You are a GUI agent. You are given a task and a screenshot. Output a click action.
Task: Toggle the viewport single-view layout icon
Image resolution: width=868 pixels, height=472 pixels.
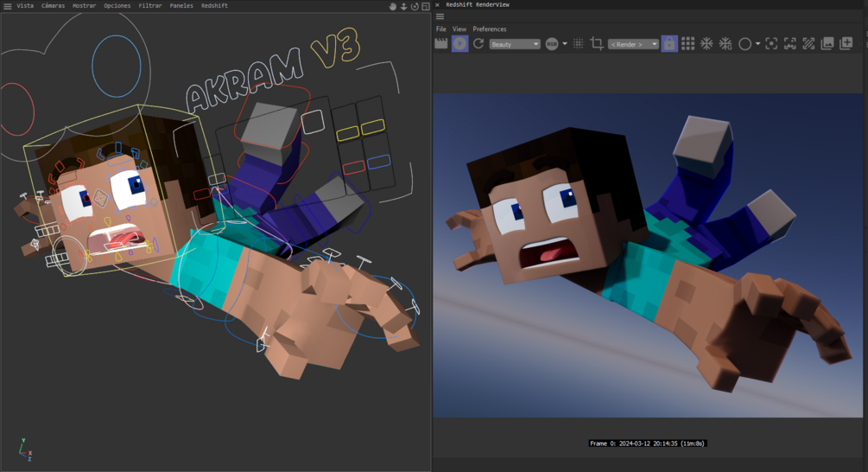(425, 7)
